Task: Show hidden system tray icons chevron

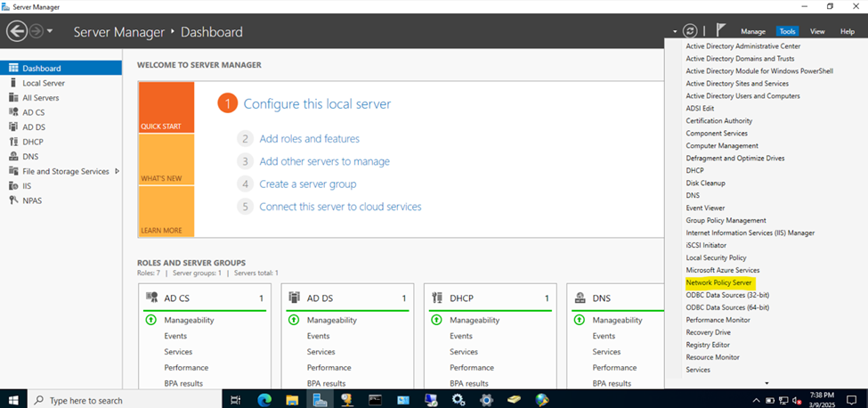Action: click(x=757, y=400)
